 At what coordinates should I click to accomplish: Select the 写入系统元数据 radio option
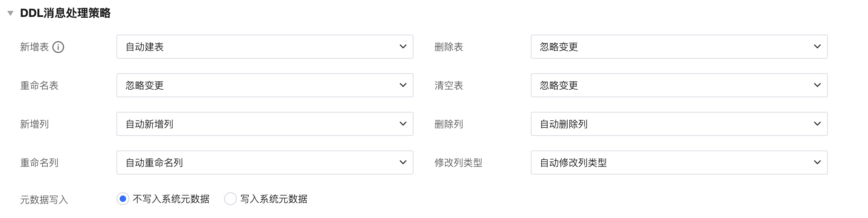[x=230, y=199]
